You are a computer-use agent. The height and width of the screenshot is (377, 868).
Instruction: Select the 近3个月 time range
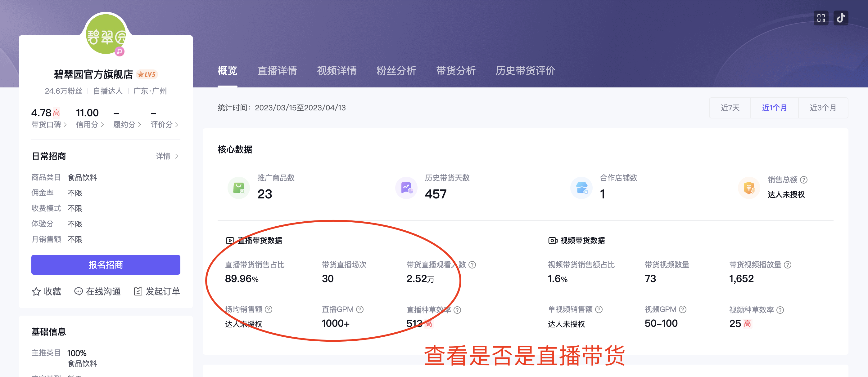coord(823,108)
